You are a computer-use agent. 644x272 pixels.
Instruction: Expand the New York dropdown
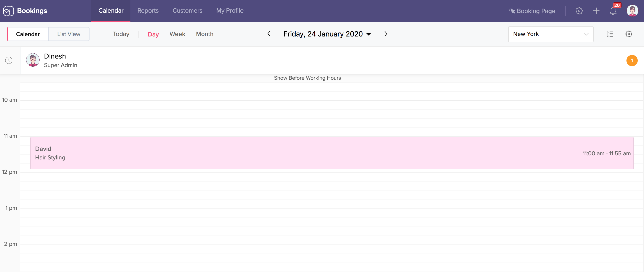[550, 34]
